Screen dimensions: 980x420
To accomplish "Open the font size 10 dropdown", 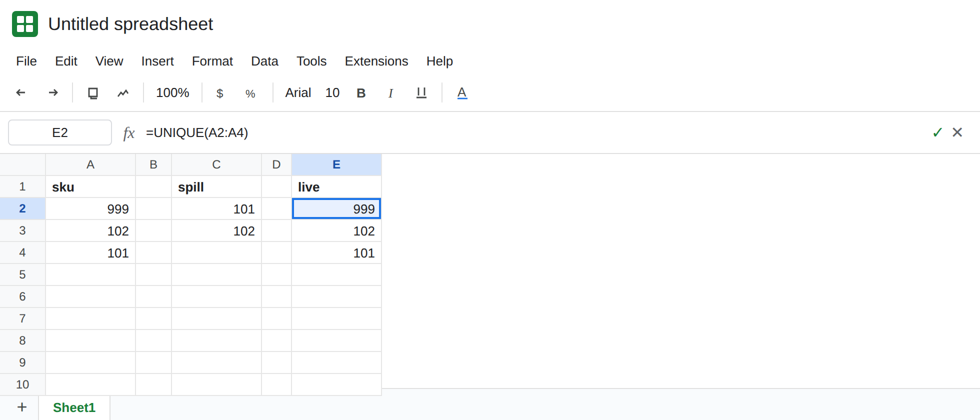I will 332,93.
